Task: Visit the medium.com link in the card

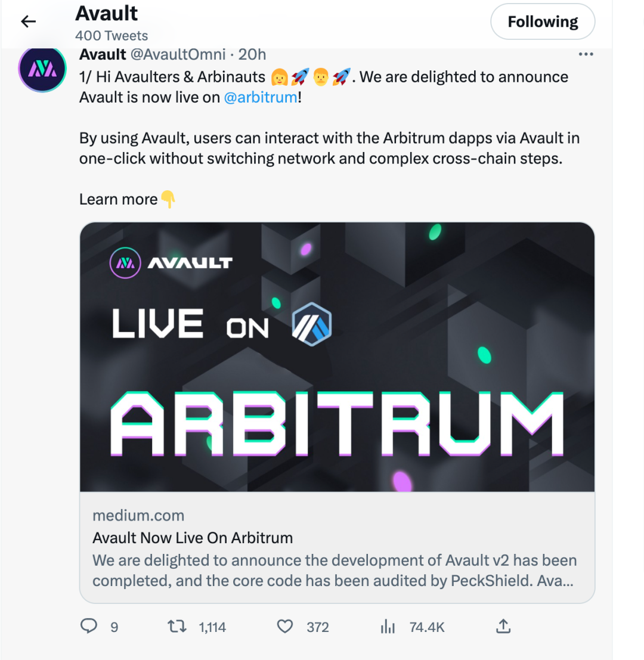Action: point(138,515)
